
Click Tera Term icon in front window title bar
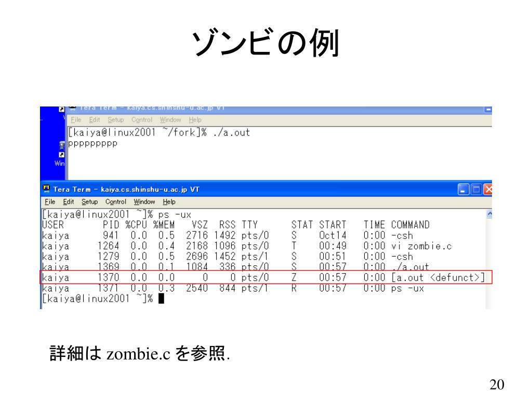click(x=46, y=189)
